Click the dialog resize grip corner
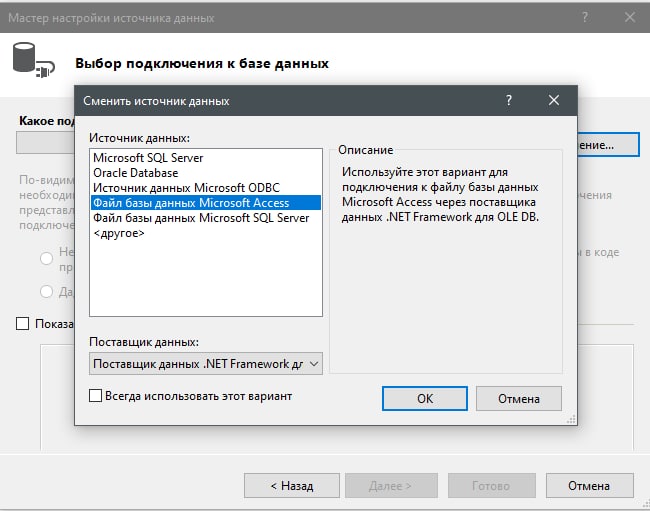Viewport: 650px width, 511px height. coord(571,420)
